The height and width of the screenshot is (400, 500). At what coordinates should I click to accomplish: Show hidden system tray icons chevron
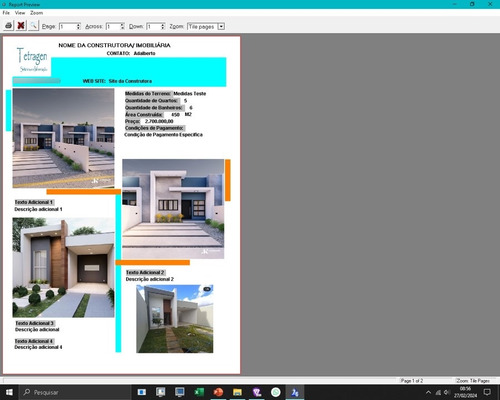click(428, 392)
